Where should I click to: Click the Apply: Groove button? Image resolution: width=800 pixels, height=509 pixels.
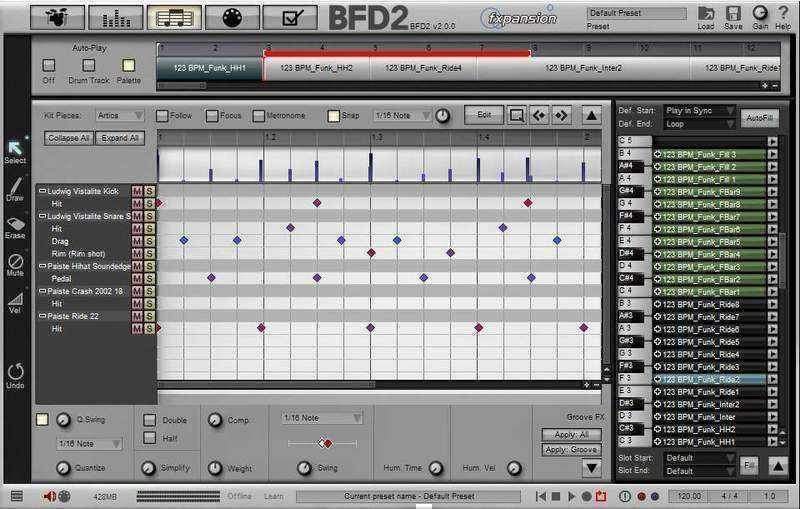571,450
